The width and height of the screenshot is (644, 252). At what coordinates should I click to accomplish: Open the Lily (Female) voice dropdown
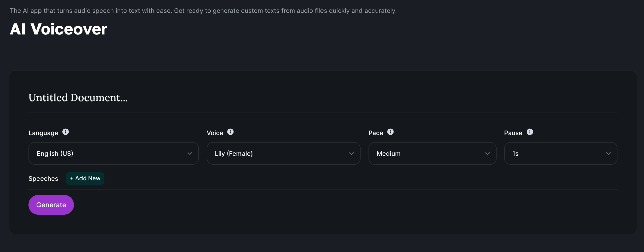283,154
